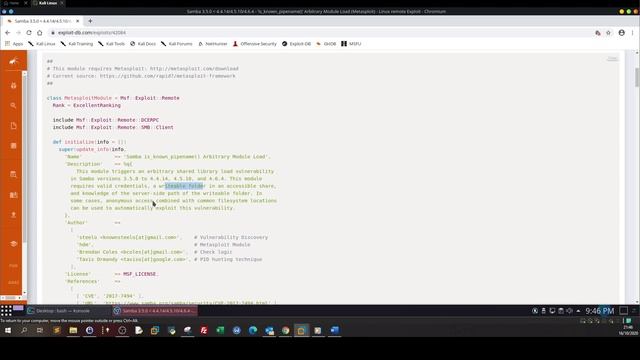Select the Samba 3.5.0 browser tab
640x360 pixels.
coord(43,21)
